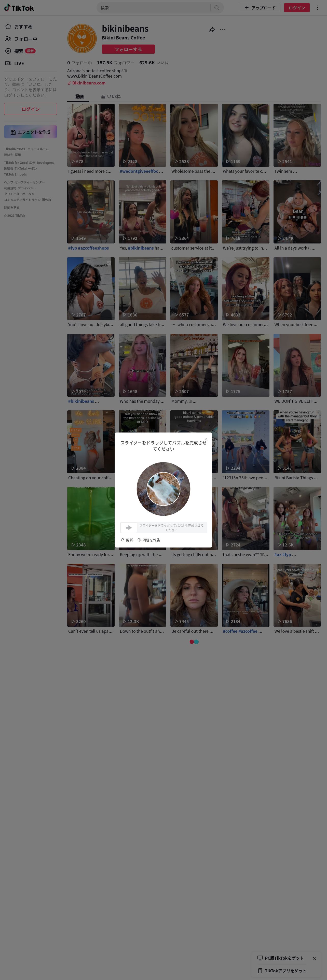
Task: Click セーフティーセンター footer link
Action: click(30, 182)
